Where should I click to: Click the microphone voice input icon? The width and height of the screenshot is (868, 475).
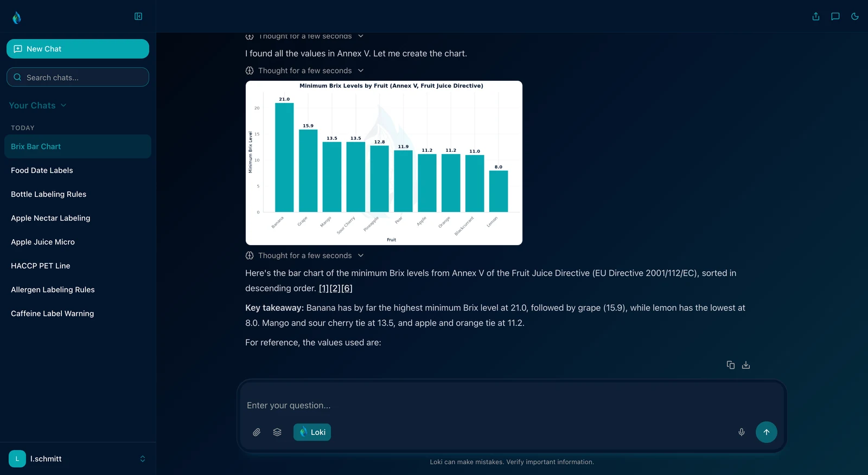click(742, 432)
